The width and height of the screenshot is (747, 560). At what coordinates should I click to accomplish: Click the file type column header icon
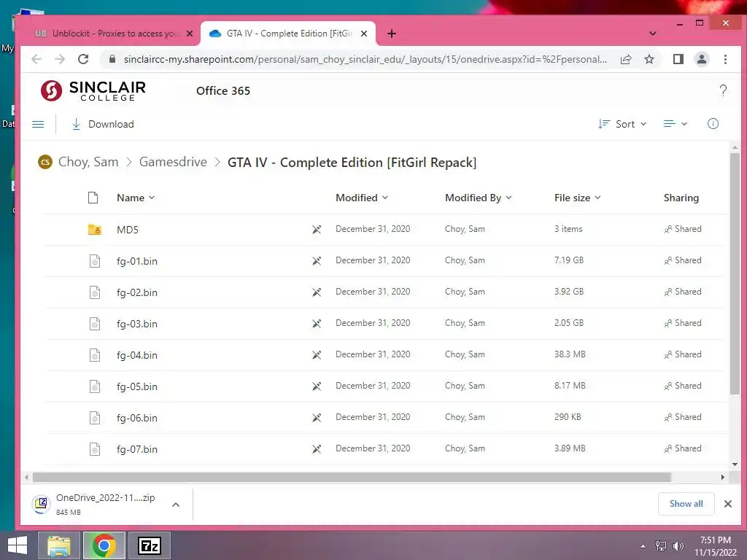[93, 198]
